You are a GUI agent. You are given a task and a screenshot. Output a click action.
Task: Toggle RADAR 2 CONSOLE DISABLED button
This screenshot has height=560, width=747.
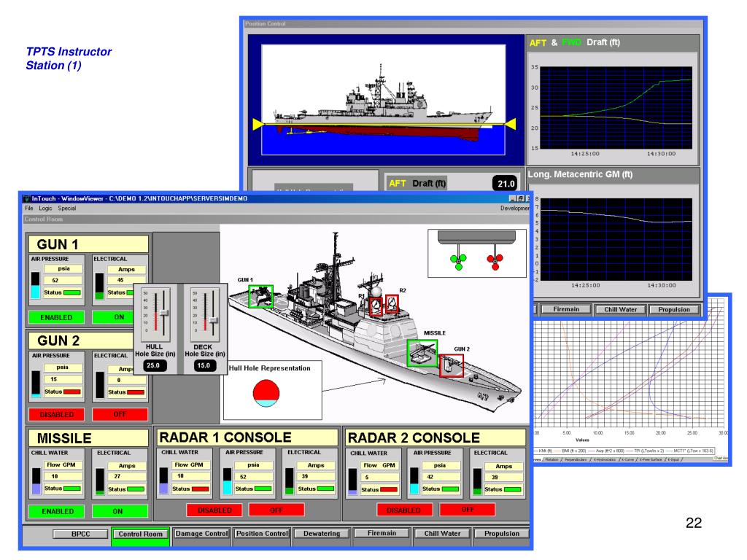point(404,510)
